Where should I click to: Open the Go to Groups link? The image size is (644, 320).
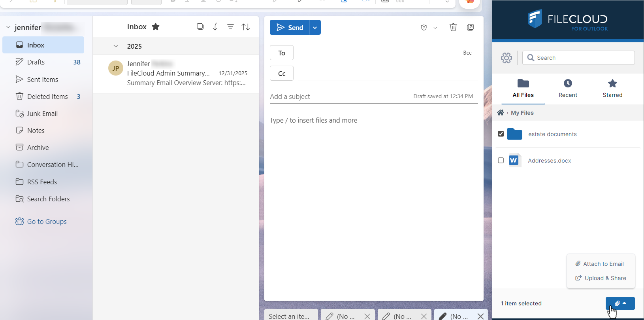coord(47,222)
